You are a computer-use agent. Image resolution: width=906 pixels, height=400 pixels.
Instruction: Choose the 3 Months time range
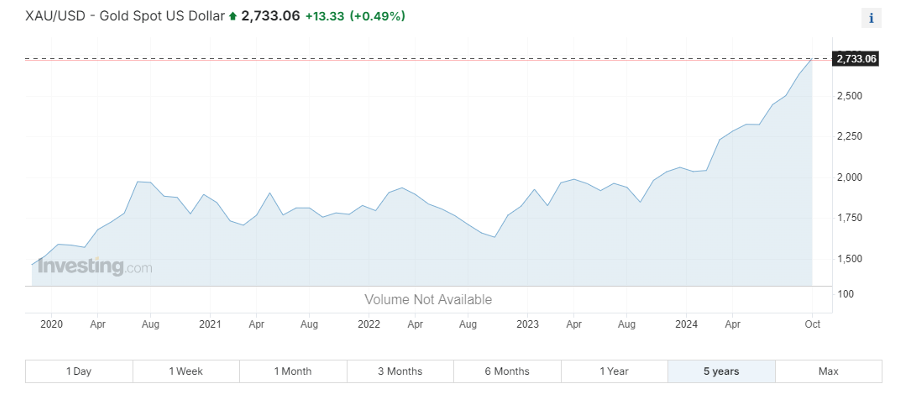400,371
